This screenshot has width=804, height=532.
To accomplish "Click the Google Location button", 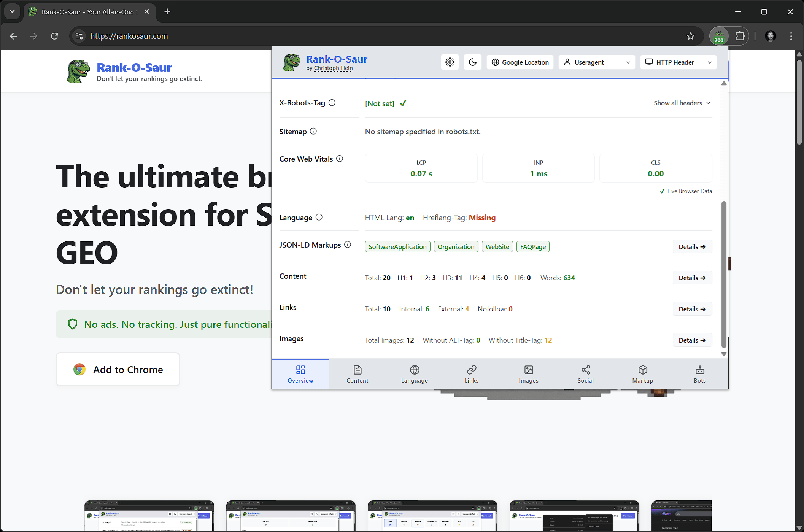I will coord(520,62).
